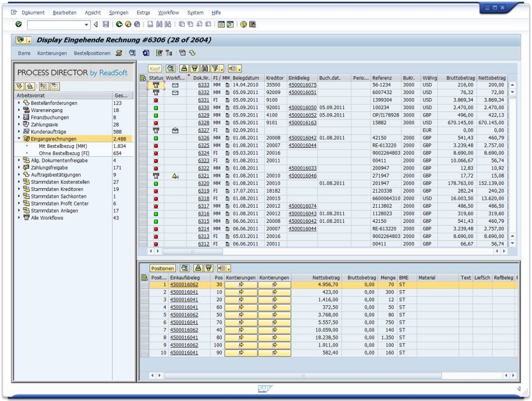
Task: Click the Sort descending icon in Positionen toolbar
Action: (x=209, y=268)
